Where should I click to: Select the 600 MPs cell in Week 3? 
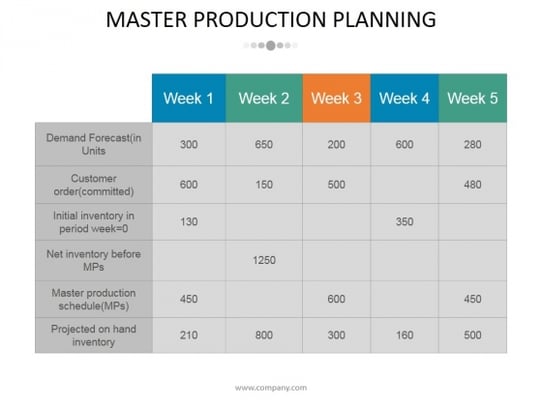coord(336,299)
